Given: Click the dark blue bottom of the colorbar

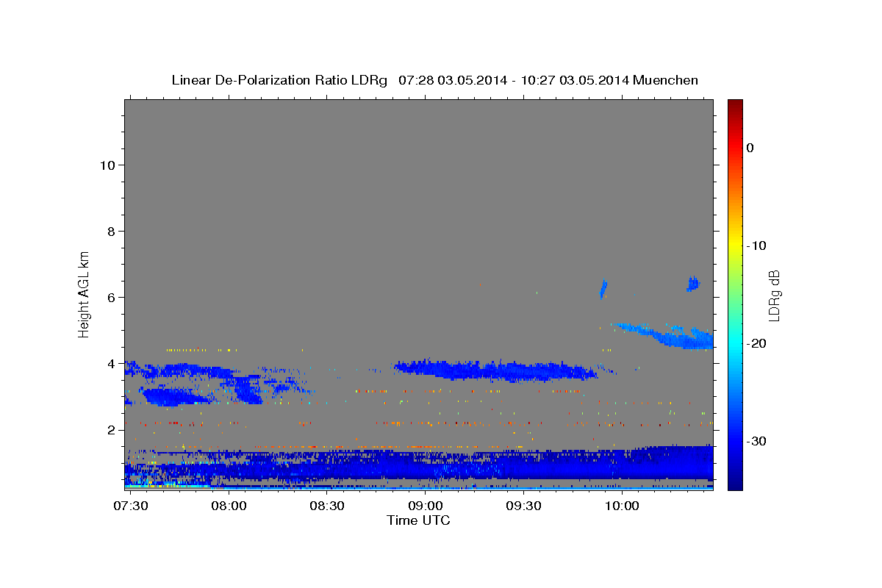Looking at the screenshot, I should tap(735, 483).
